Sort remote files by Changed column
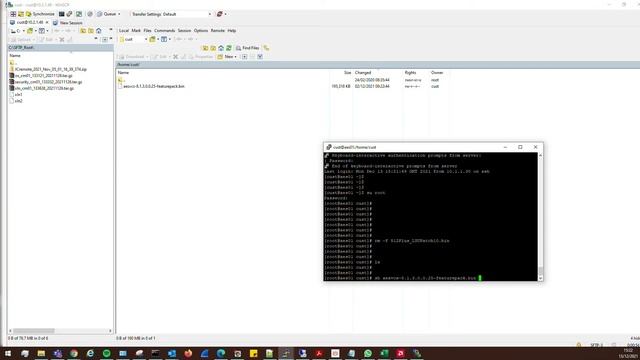 tap(363, 73)
